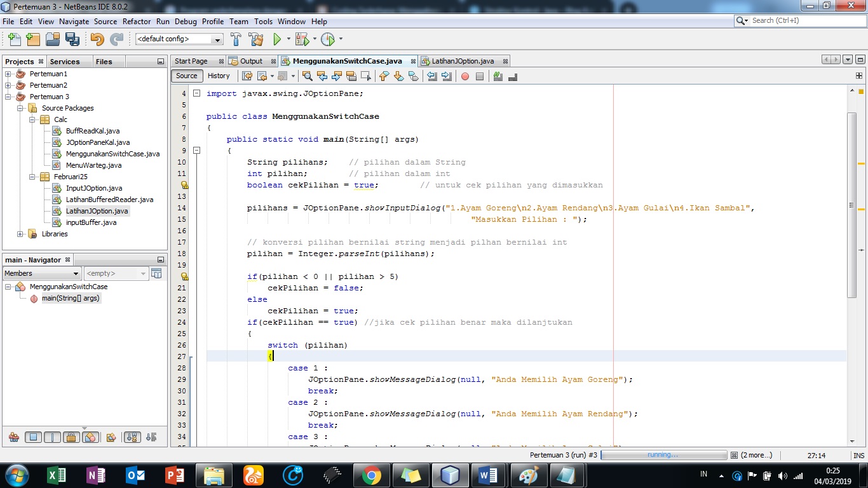Open the <default config> dropdown
868x488 pixels.
click(219, 39)
